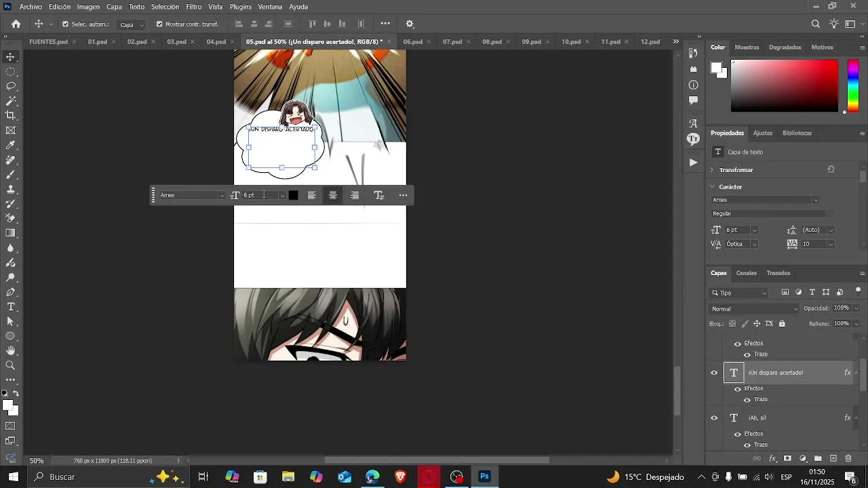
Task: Open the Capa auto-select dropdown
Action: pyautogui.click(x=132, y=24)
